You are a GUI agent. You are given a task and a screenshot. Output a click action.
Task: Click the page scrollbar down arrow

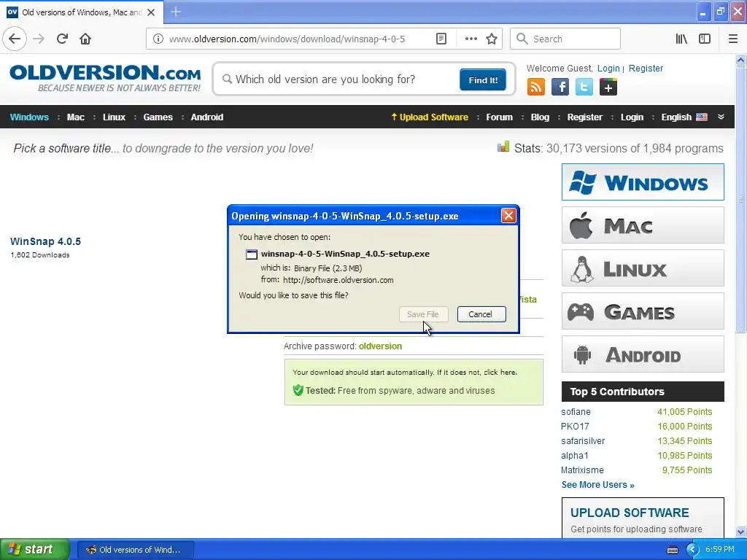click(x=741, y=532)
